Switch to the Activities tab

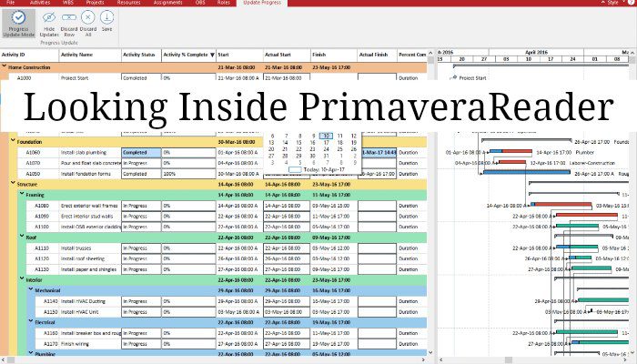click(40, 3)
